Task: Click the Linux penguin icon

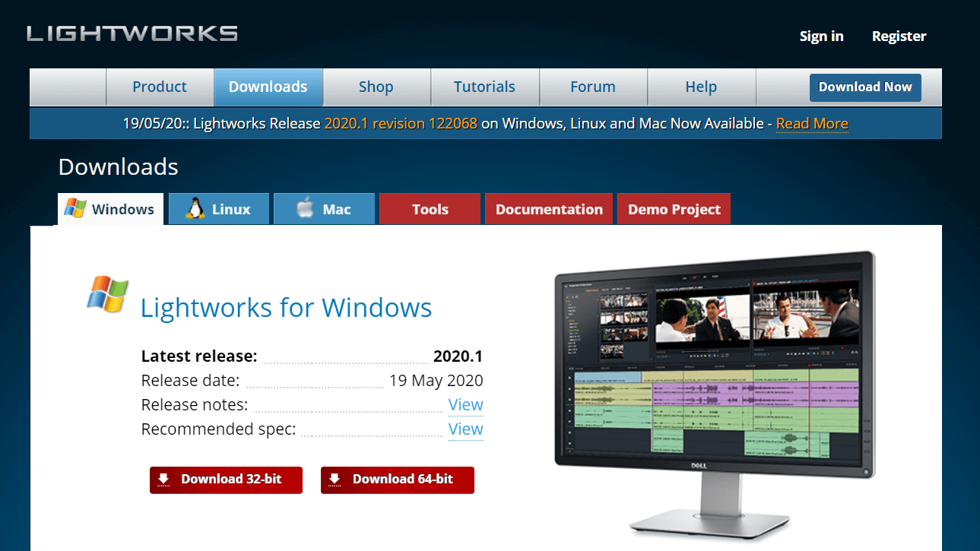Action: (x=195, y=209)
